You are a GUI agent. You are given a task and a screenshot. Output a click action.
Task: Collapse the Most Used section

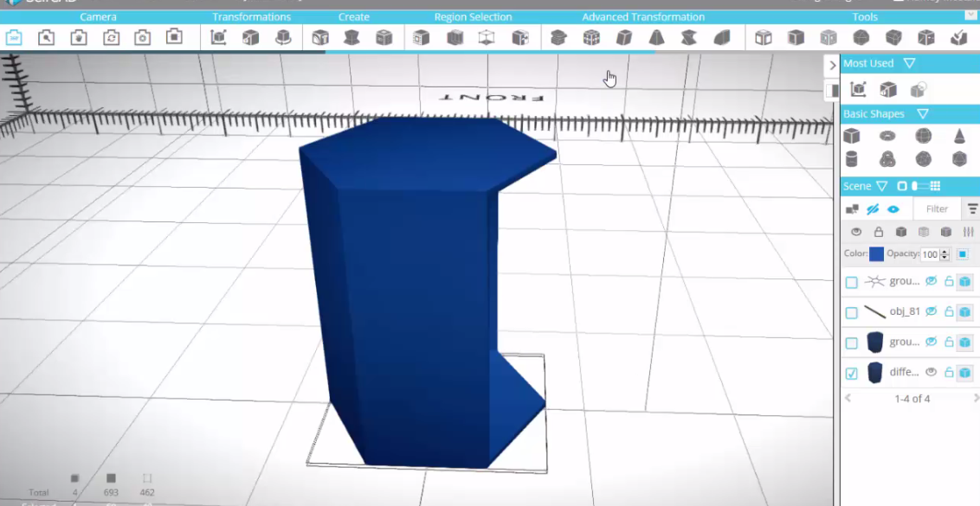(x=909, y=63)
